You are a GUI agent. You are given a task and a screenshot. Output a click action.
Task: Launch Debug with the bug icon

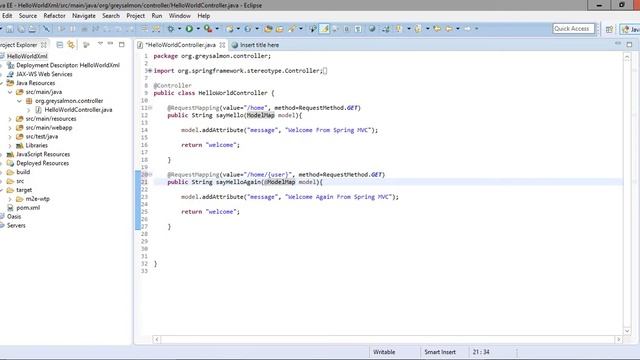[171, 29]
